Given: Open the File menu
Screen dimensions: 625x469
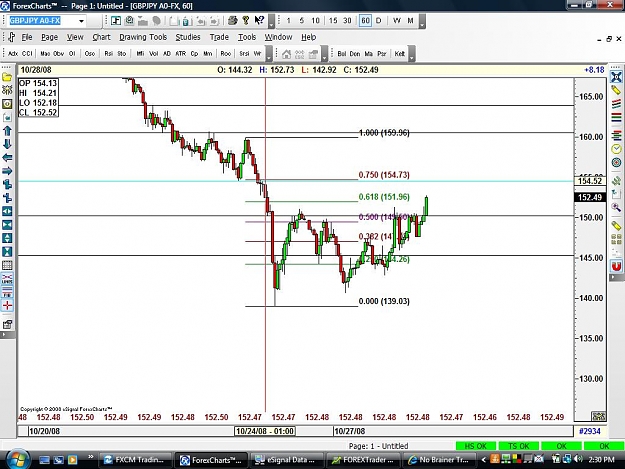Looking at the screenshot, I should (x=27, y=37).
